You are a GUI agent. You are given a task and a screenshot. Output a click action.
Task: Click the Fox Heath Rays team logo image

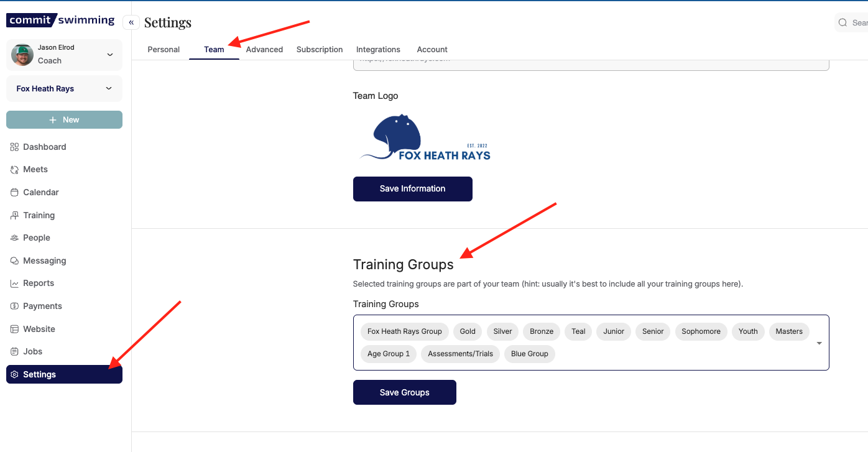click(x=425, y=137)
